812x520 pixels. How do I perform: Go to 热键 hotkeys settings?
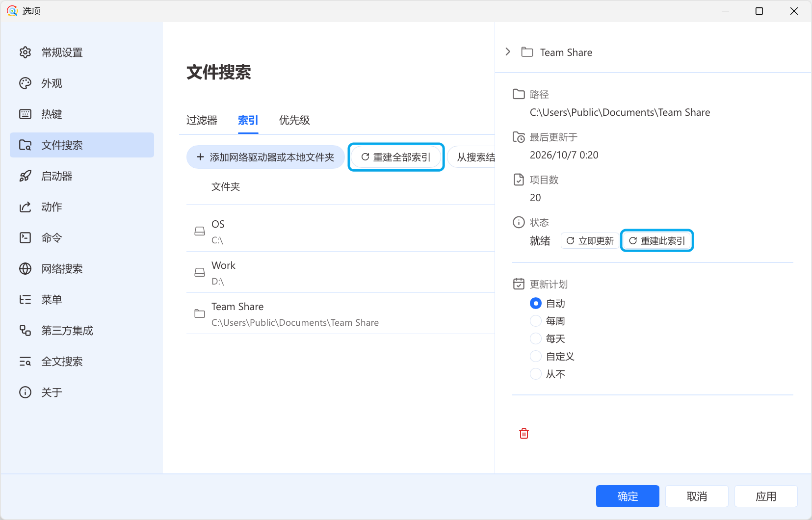[x=82, y=114]
